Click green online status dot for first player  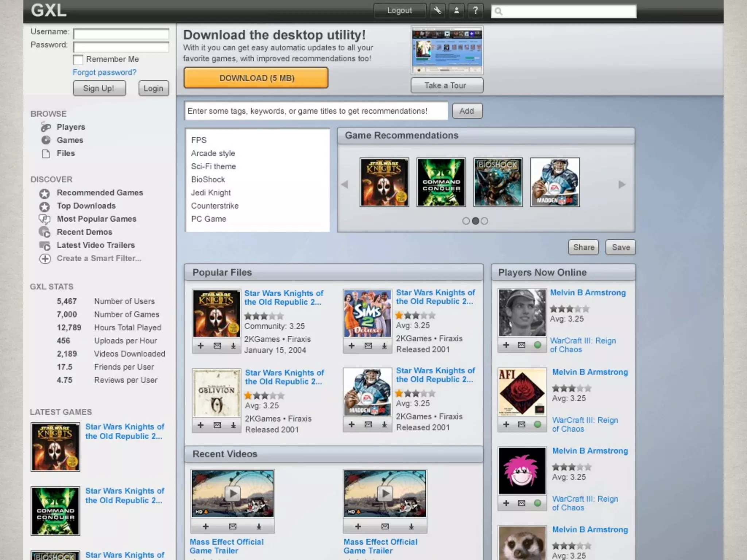pyautogui.click(x=537, y=345)
